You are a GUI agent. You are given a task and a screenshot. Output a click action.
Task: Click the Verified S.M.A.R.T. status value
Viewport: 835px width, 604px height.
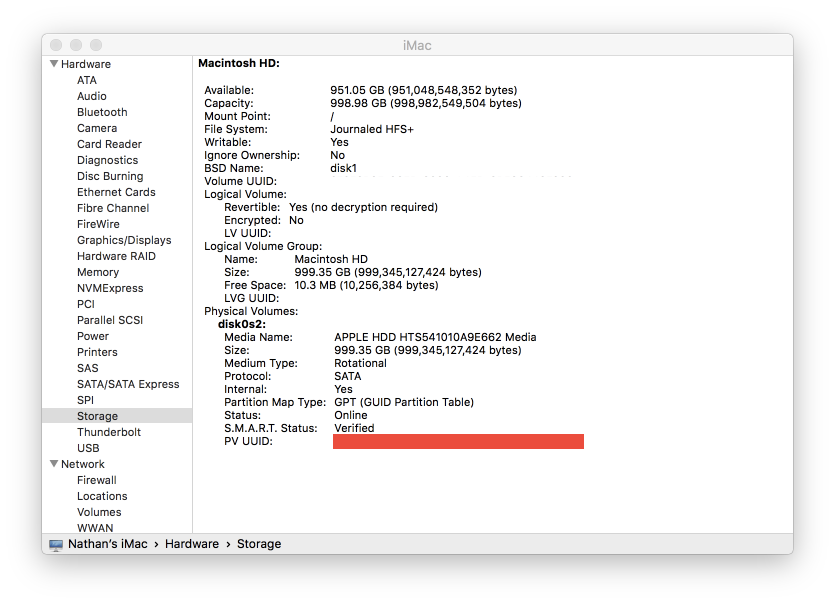coord(354,428)
